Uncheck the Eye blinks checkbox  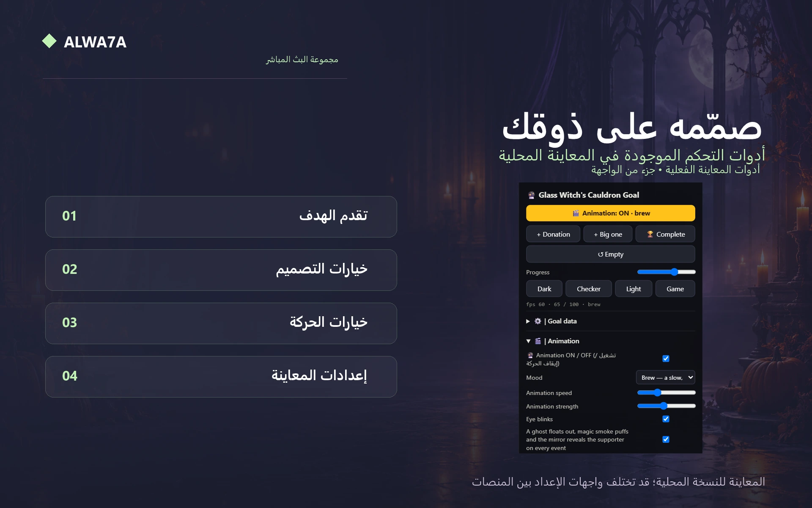(666, 419)
